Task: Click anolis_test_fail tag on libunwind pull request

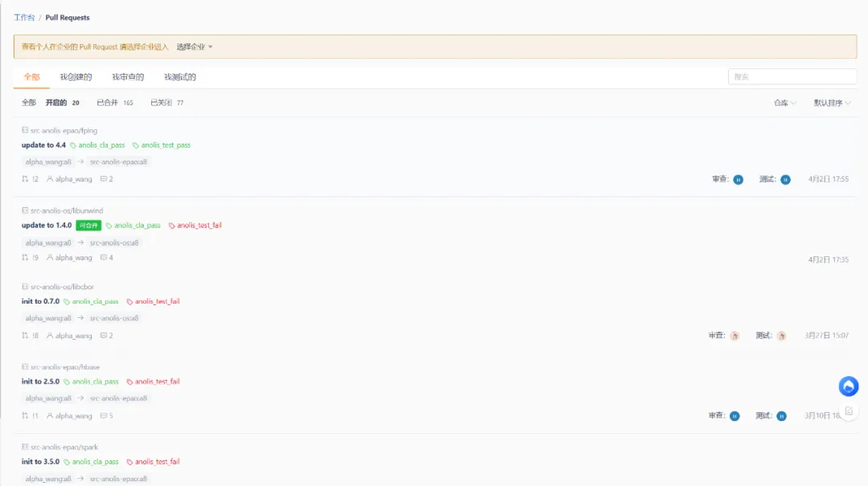Action: pos(194,225)
